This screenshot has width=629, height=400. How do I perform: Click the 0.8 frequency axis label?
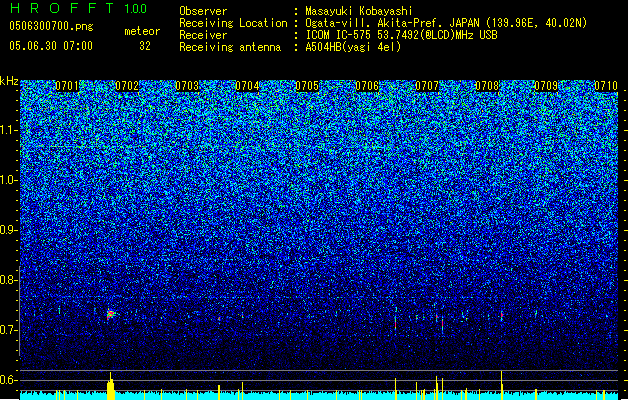[9, 280]
